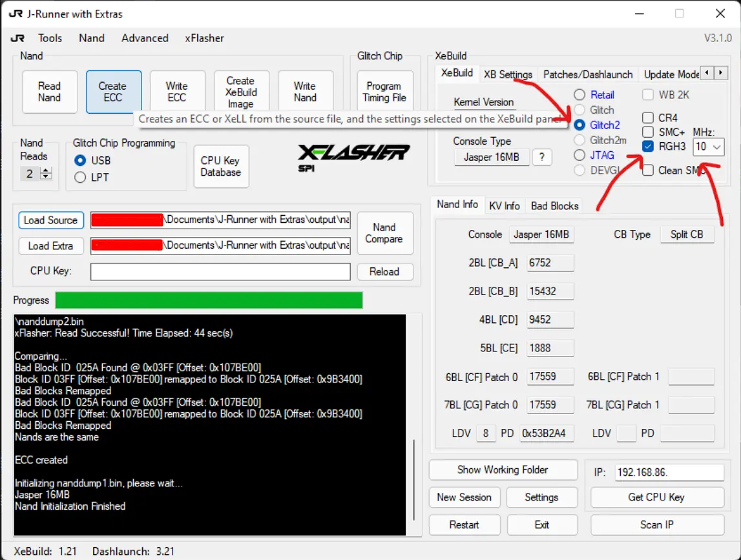Open the Nand menu
The height and width of the screenshot is (560, 741).
92,38
